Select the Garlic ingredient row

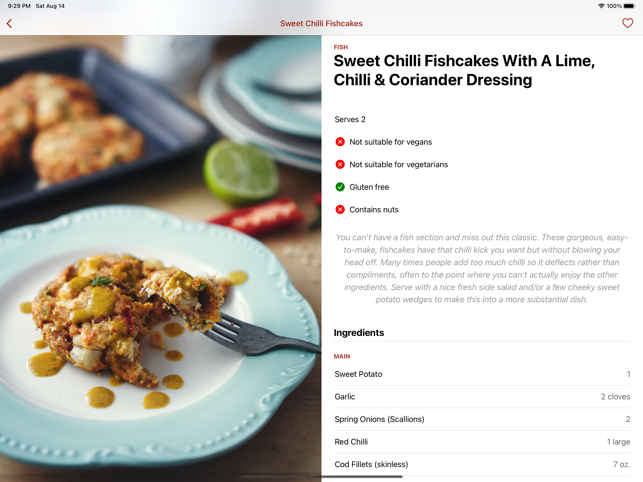[x=482, y=397]
